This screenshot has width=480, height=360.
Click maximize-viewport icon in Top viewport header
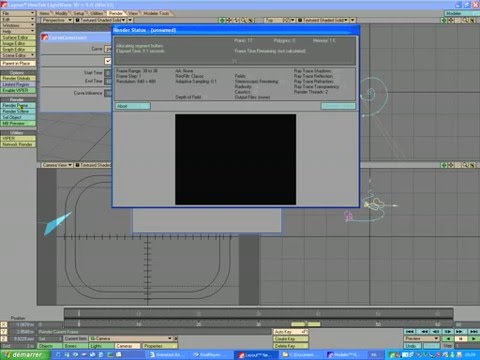click(472, 20)
